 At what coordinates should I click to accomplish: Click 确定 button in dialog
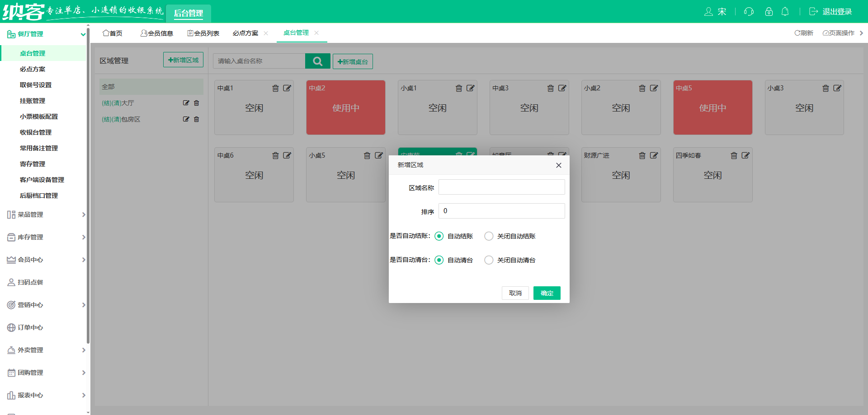[547, 293]
